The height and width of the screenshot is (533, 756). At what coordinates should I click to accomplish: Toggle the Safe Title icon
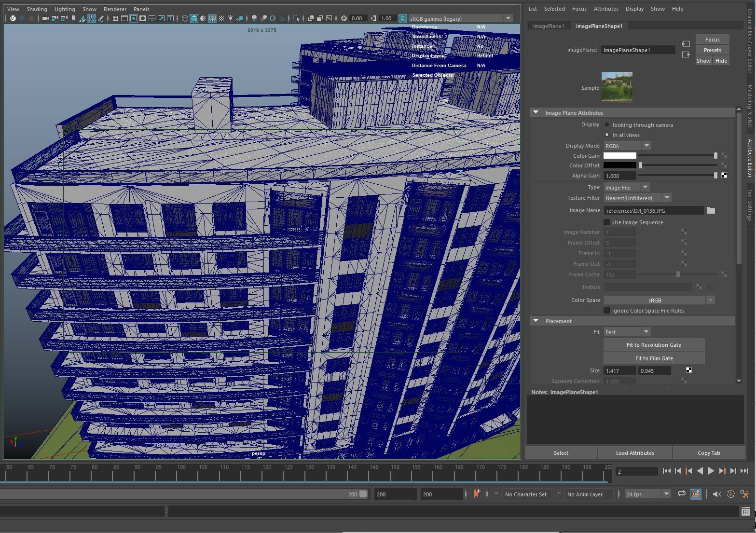pos(170,18)
